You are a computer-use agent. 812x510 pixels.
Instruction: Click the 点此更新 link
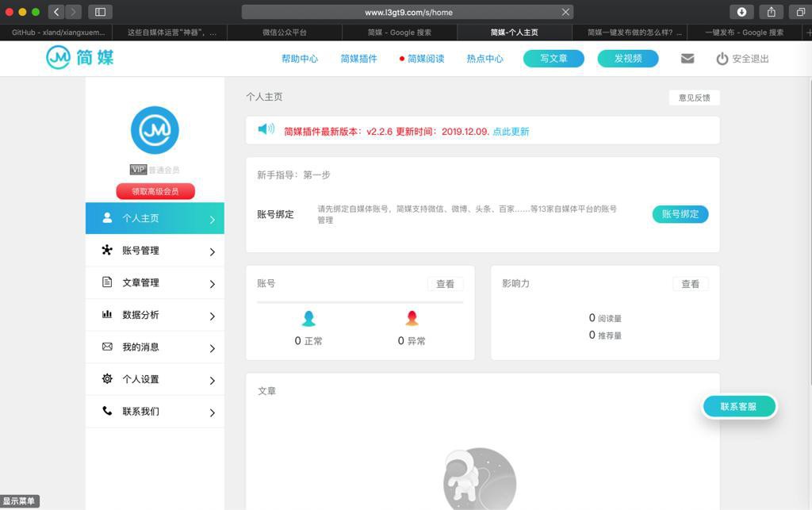click(511, 132)
